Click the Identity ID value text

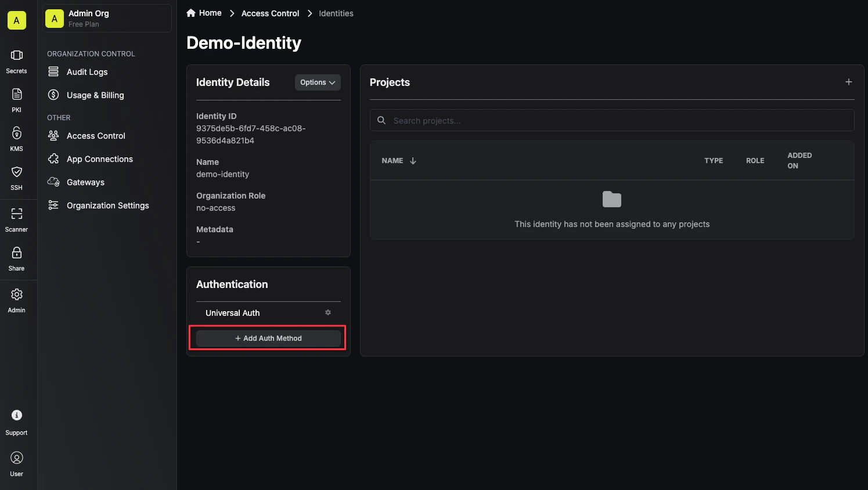(251, 134)
